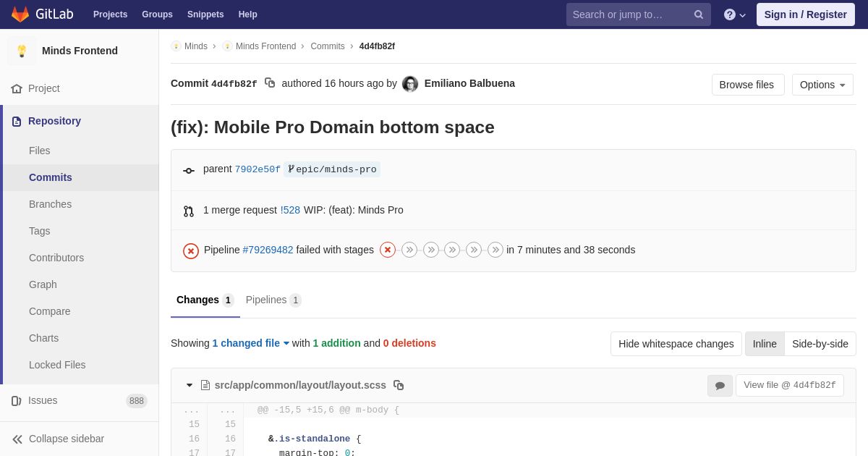Open Help in top navigation
Viewport: 868px width, 456px height.
point(248,14)
